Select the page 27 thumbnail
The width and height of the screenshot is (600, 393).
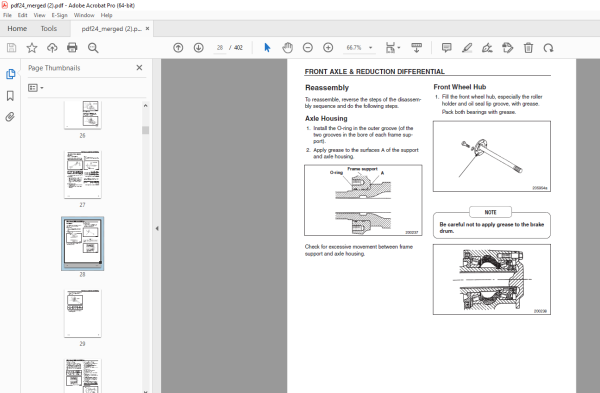pos(83,174)
